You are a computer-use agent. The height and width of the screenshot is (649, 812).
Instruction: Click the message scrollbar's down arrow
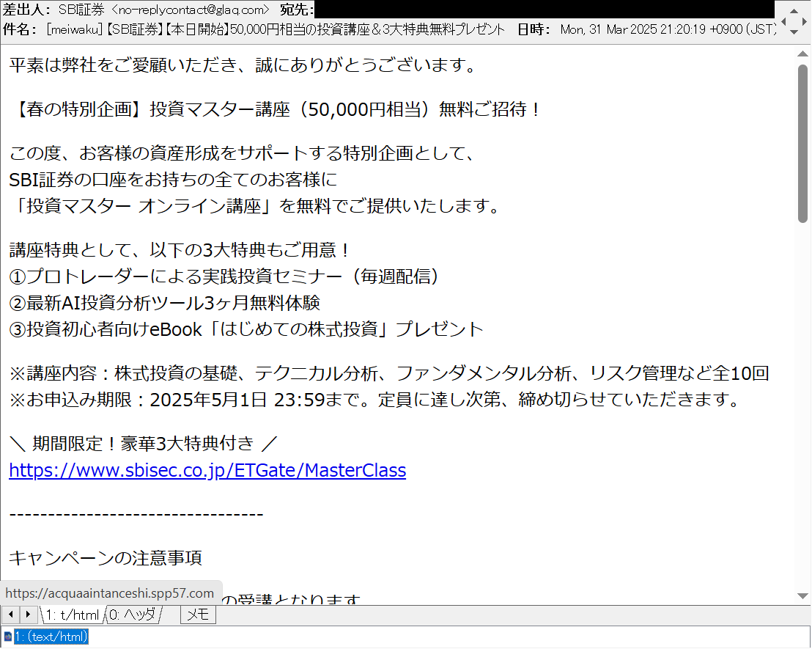click(x=802, y=595)
